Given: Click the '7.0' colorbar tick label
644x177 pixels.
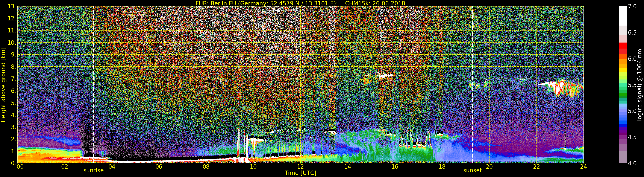Looking at the screenshot, I should [632, 6].
